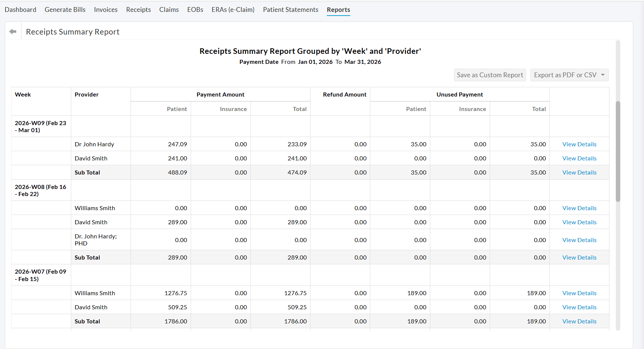Image resolution: width=644 pixels, height=349 pixels.
Task: View Details for David Smith in week W09
Action: point(579,158)
